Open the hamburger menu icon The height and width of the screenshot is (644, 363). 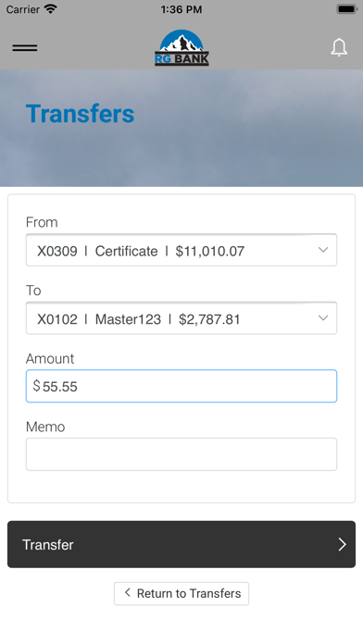(x=25, y=47)
